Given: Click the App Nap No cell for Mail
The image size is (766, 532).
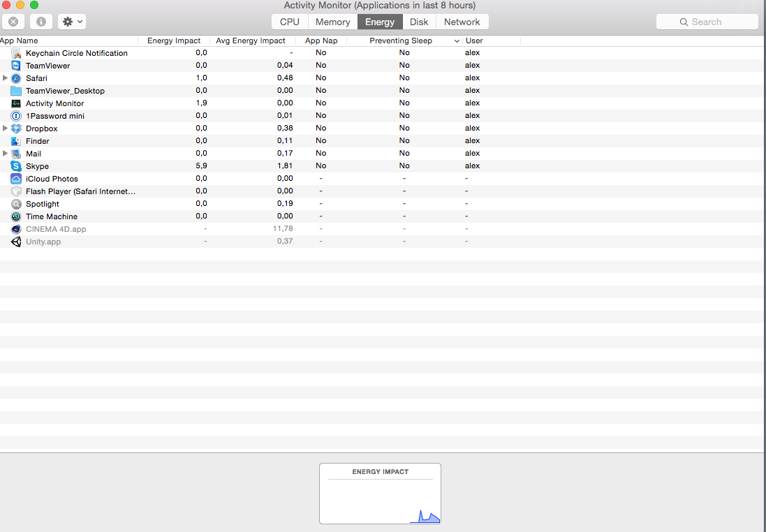Looking at the screenshot, I should pyautogui.click(x=321, y=153).
